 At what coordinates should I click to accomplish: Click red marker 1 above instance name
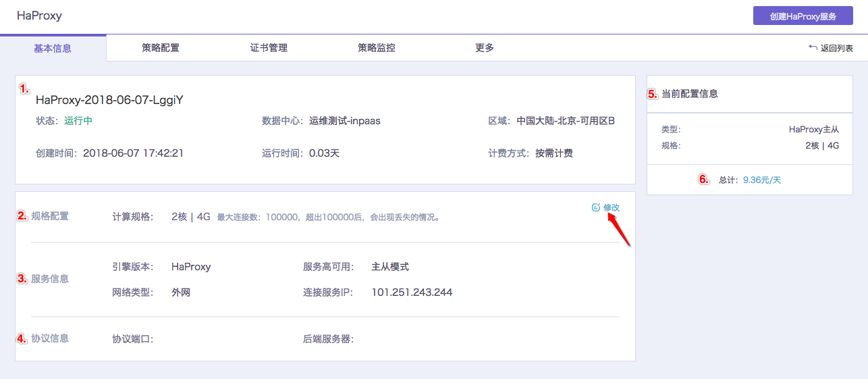click(x=23, y=89)
